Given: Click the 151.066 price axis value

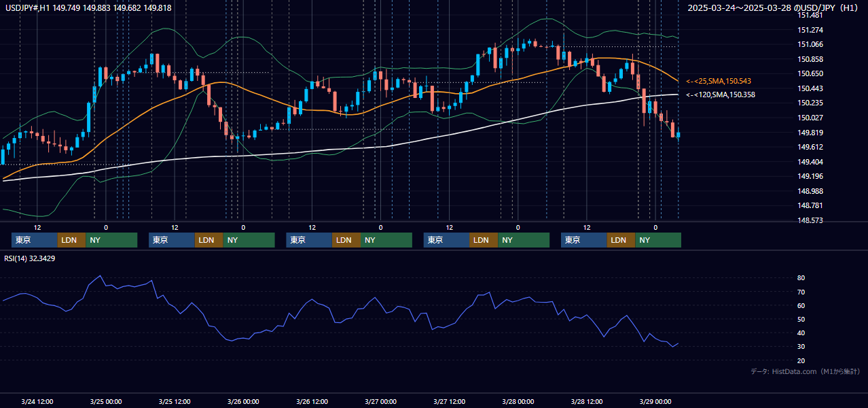Looking at the screenshot, I should (810, 45).
